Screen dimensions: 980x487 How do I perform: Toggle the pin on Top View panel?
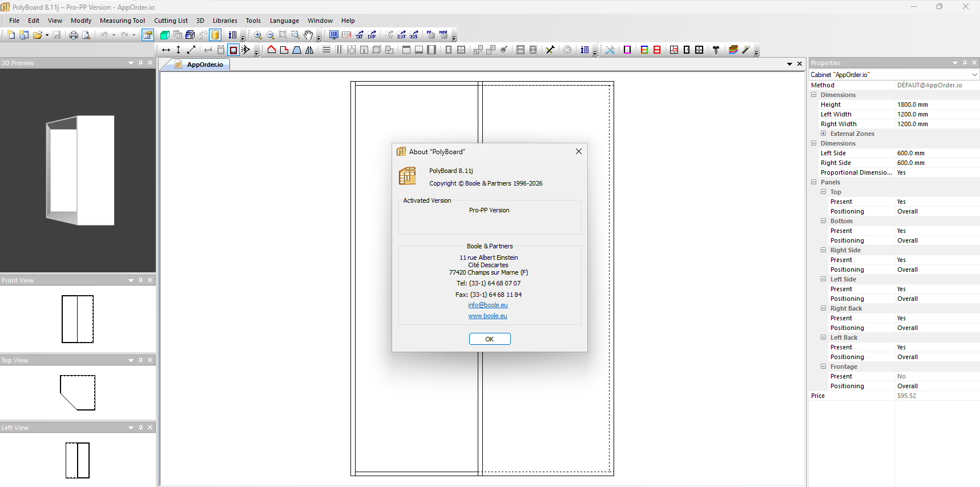140,360
